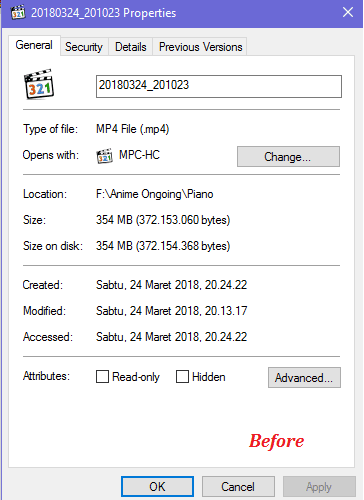Viewport: 364px width, 500px height.
Task: Click the MP4 File (.mp4) type text
Action: pos(133,129)
